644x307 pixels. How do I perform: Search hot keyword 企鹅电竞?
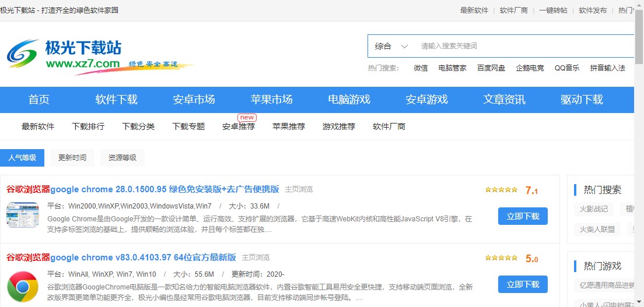[530, 68]
